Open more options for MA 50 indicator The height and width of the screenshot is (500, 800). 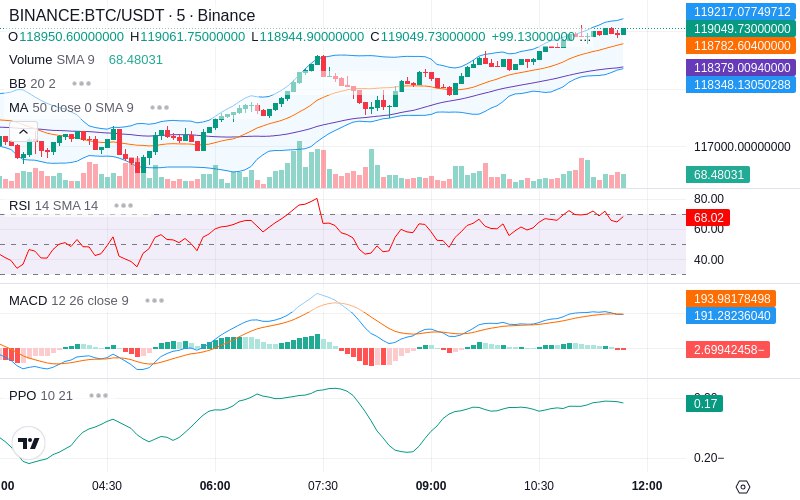click(x=160, y=108)
